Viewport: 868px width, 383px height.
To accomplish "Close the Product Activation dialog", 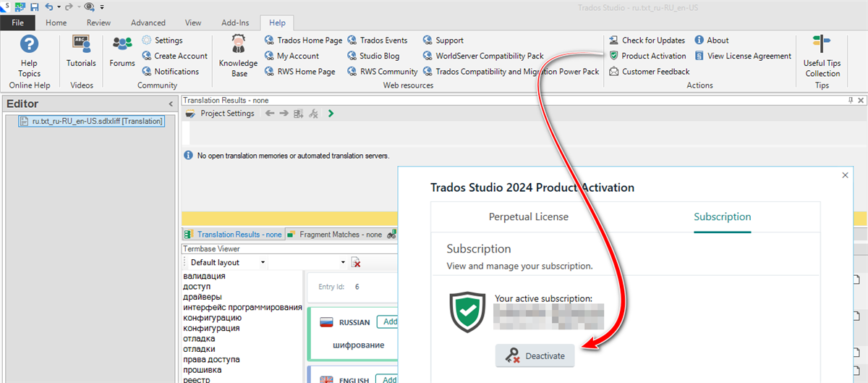I will 844,175.
